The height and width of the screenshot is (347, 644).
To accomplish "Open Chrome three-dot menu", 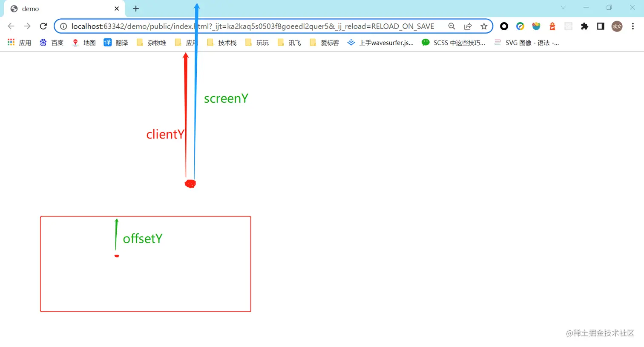I will pyautogui.click(x=633, y=26).
